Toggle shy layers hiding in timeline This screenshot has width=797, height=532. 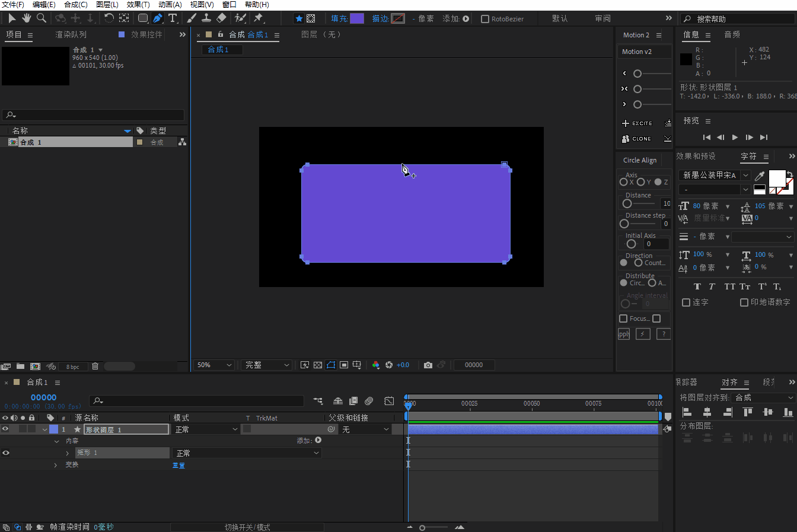tap(338, 402)
